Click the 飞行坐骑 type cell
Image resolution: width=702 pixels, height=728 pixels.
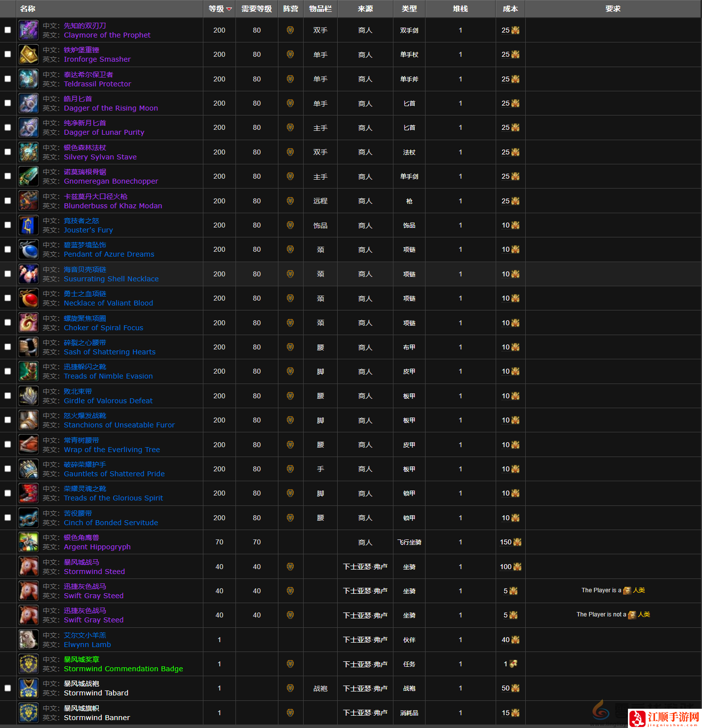(409, 542)
